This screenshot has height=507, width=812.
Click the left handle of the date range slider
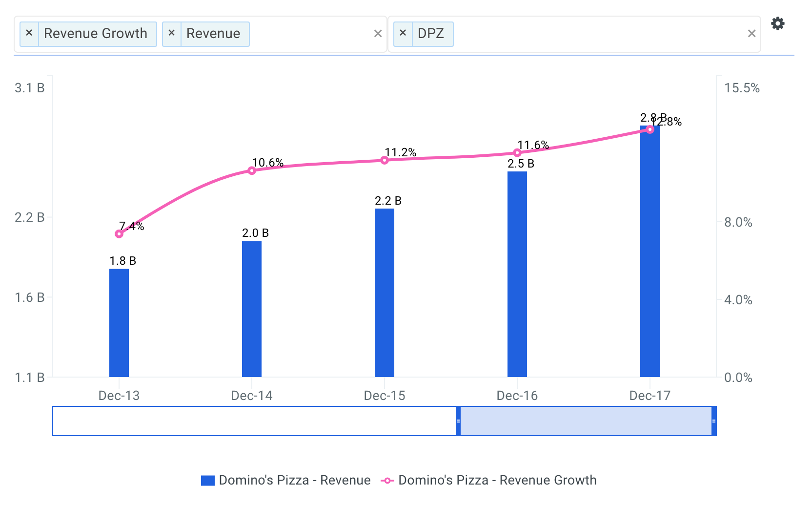(x=458, y=421)
